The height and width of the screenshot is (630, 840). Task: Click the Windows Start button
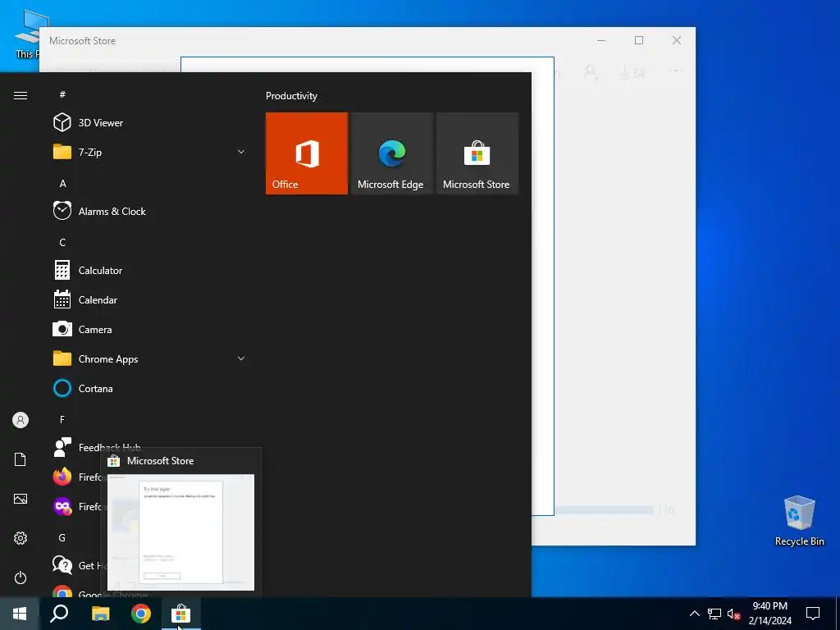(x=20, y=614)
